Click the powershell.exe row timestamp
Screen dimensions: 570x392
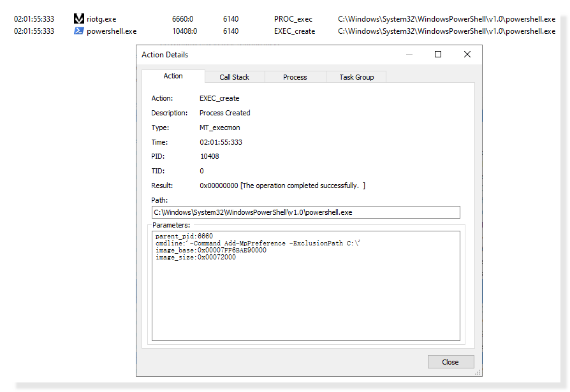(34, 31)
